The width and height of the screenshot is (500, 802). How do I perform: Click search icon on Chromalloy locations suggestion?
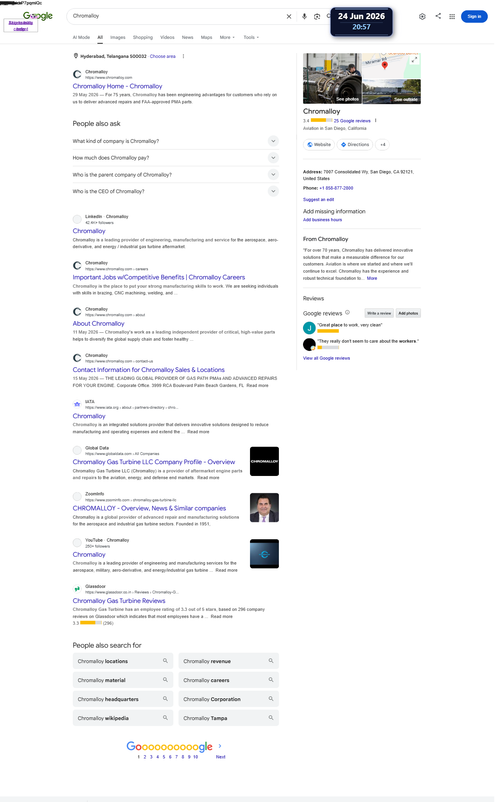pyautogui.click(x=165, y=661)
